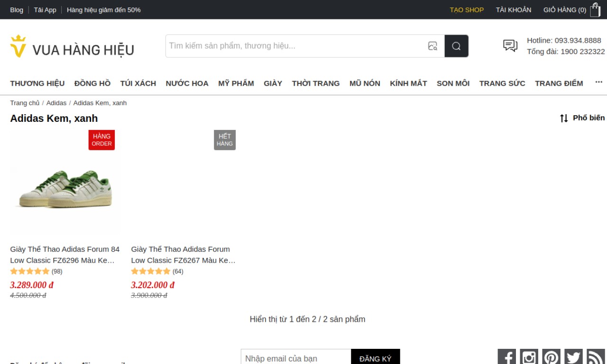This screenshot has height=364, width=607.
Task: Click the struck-through price 3.900.000 đ
Action: tap(149, 295)
